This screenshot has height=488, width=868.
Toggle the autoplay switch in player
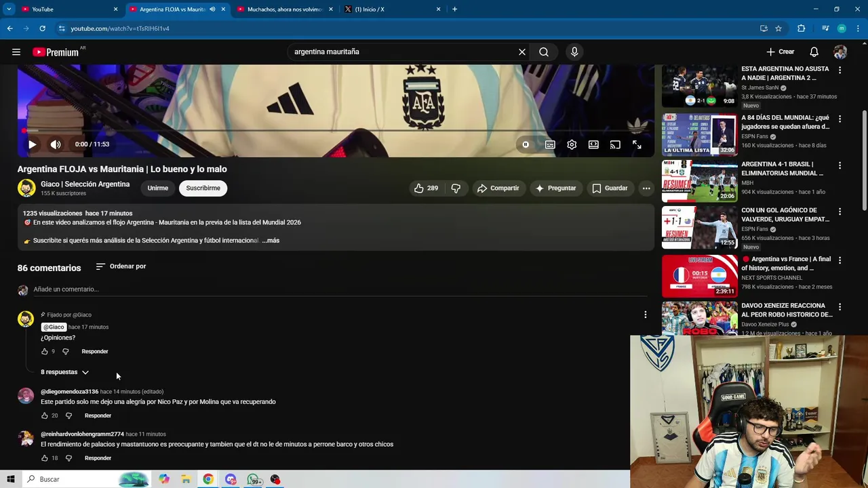click(526, 144)
